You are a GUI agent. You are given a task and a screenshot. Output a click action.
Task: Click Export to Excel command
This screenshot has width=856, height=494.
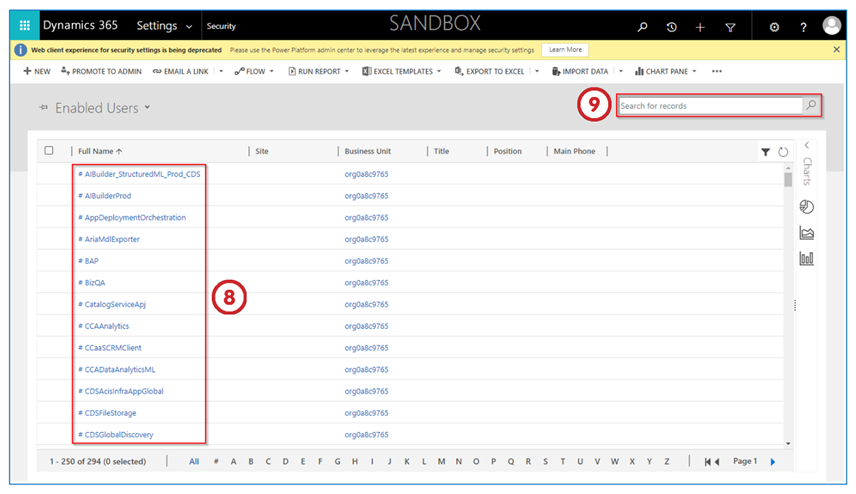488,71
